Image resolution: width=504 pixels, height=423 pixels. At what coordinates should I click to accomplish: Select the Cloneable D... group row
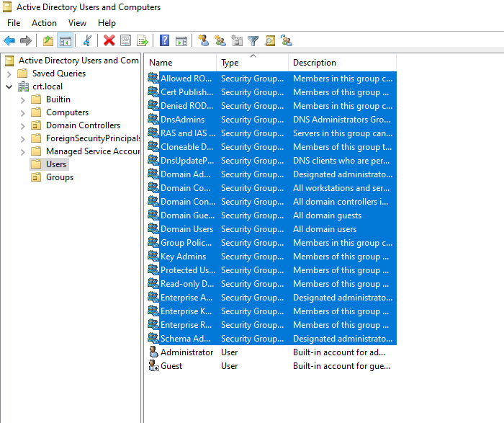point(272,147)
